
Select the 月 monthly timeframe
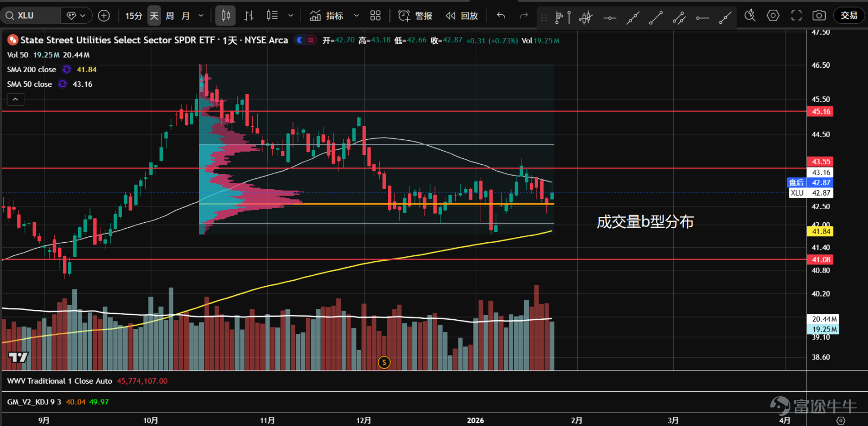[x=186, y=16]
